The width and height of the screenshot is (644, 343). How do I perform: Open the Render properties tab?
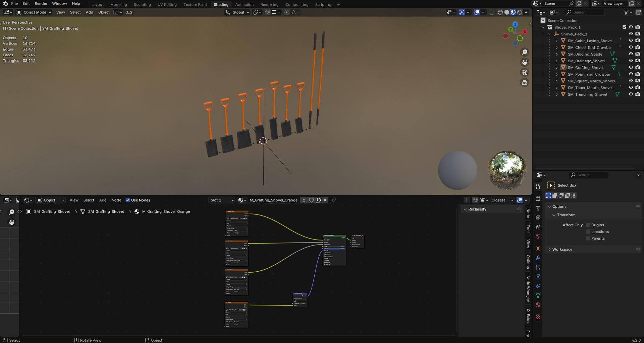pyautogui.click(x=538, y=199)
